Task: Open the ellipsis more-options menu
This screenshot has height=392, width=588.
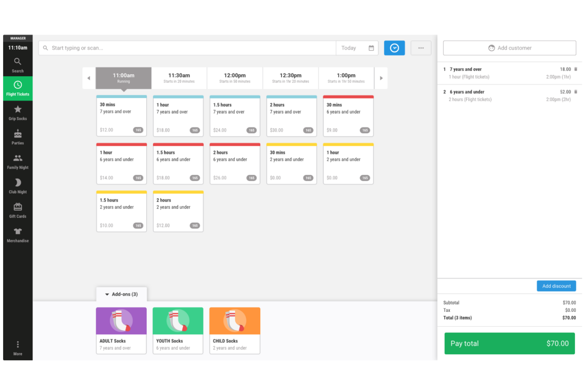Action: (x=421, y=48)
